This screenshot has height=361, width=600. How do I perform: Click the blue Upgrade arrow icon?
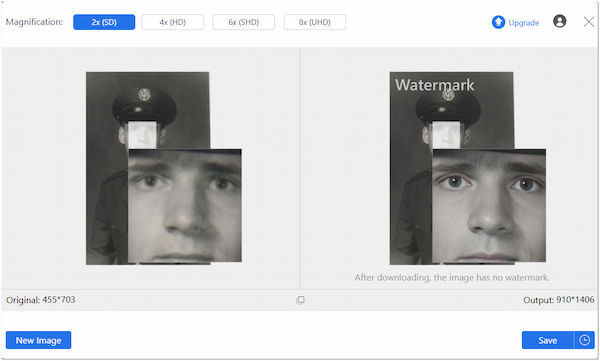[498, 22]
